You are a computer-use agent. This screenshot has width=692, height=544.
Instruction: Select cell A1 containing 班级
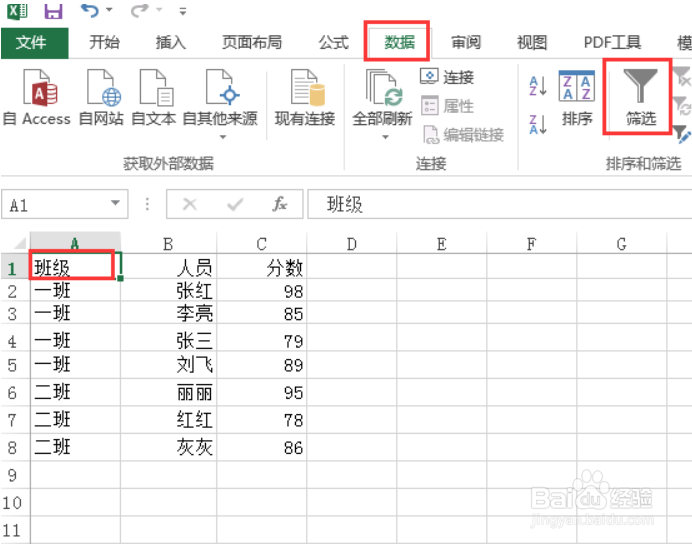point(75,266)
